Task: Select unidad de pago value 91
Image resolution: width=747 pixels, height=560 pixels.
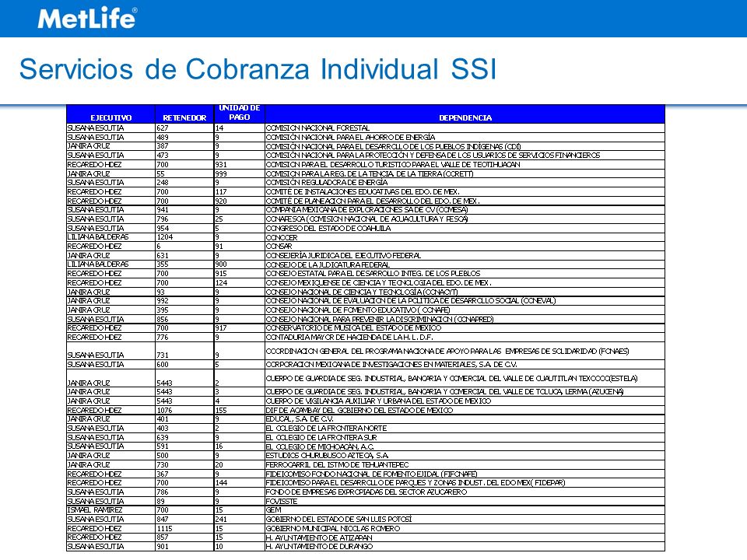Action: click(219, 247)
